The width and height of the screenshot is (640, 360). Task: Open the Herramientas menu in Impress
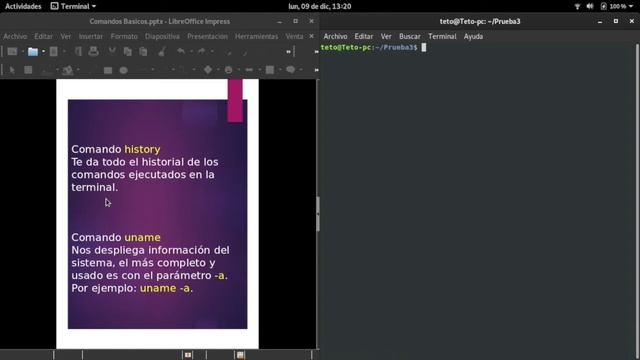tap(256, 36)
